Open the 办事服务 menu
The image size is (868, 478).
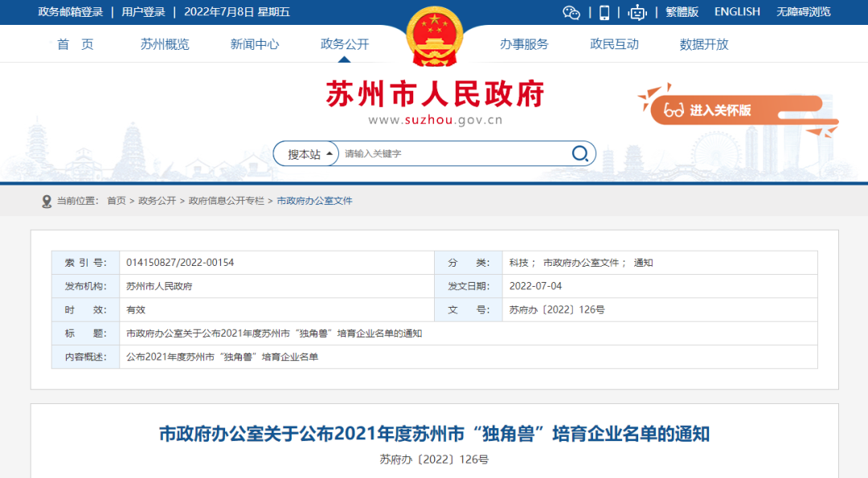tap(523, 45)
